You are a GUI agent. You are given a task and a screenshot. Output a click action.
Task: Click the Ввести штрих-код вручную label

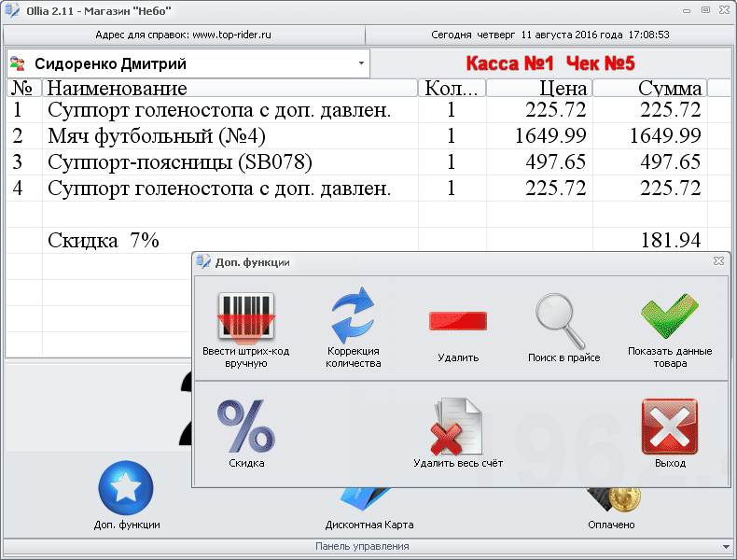click(x=246, y=357)
